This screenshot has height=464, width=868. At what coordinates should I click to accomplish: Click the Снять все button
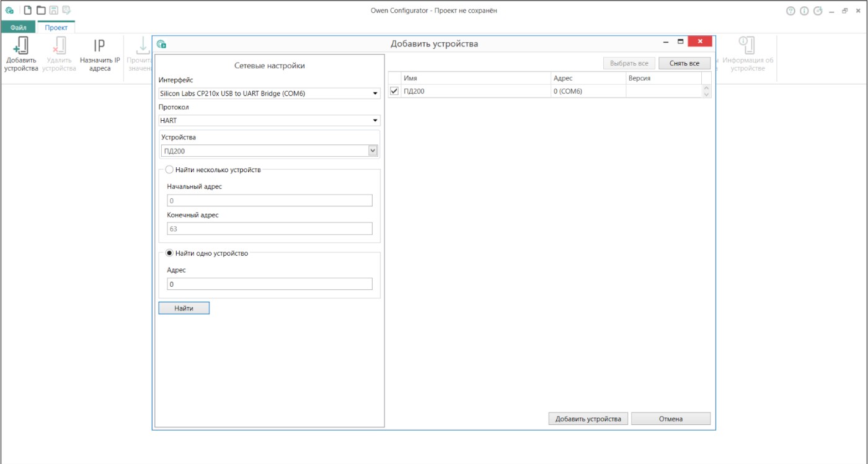tap(684, 63)
